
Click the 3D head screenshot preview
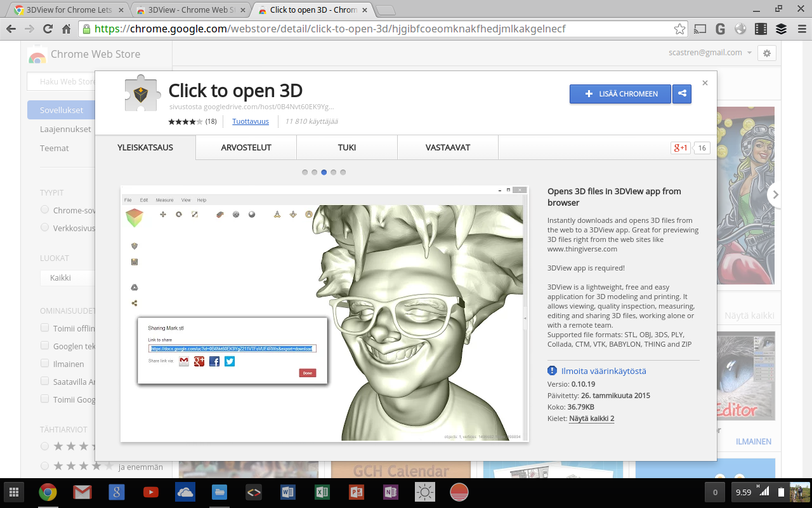click(x=324, y=314)
